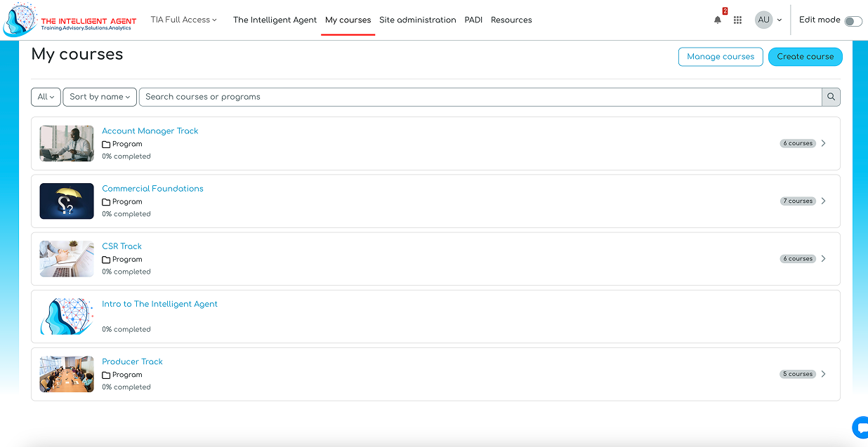
Task: Click the 7 courses badge
Action: (x=798, y=201)
